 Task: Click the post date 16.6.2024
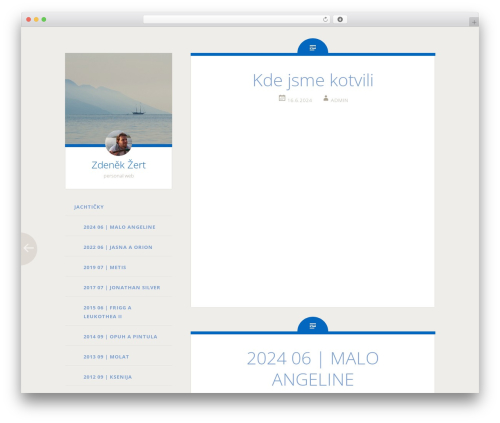click(x=300, y=100)
